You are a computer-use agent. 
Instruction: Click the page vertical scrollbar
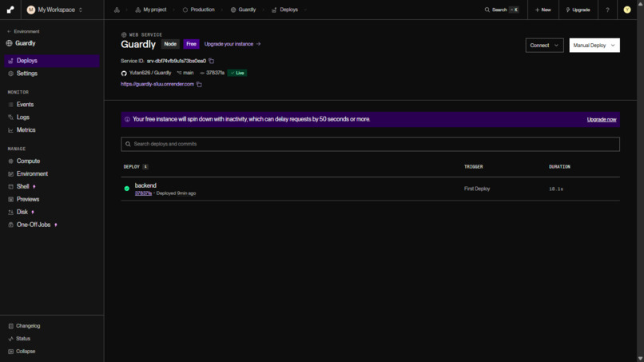click(640, 181)
